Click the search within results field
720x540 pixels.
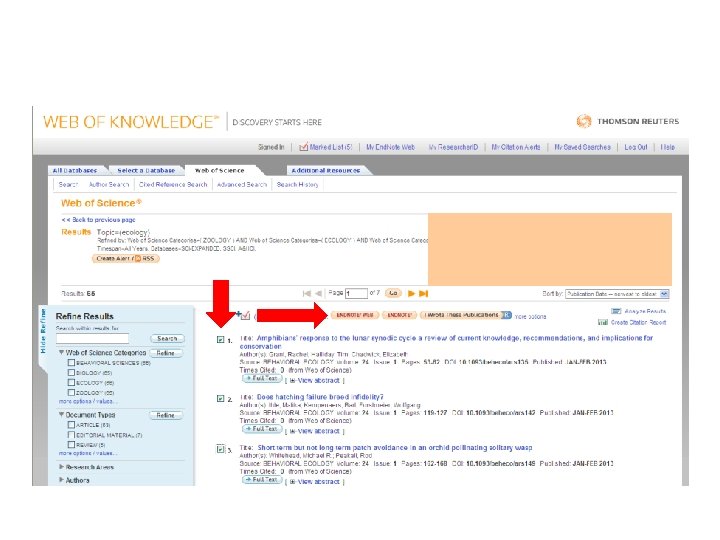[x=92, y=338]
